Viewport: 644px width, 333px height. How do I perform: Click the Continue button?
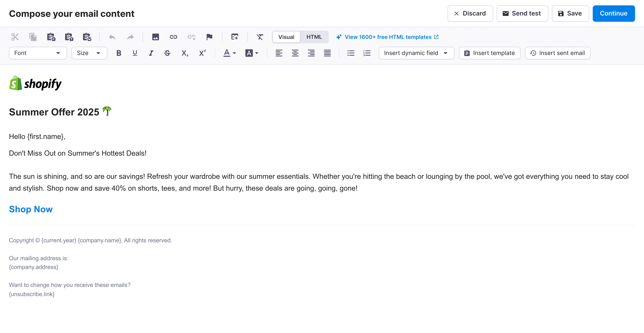[614, 14]
